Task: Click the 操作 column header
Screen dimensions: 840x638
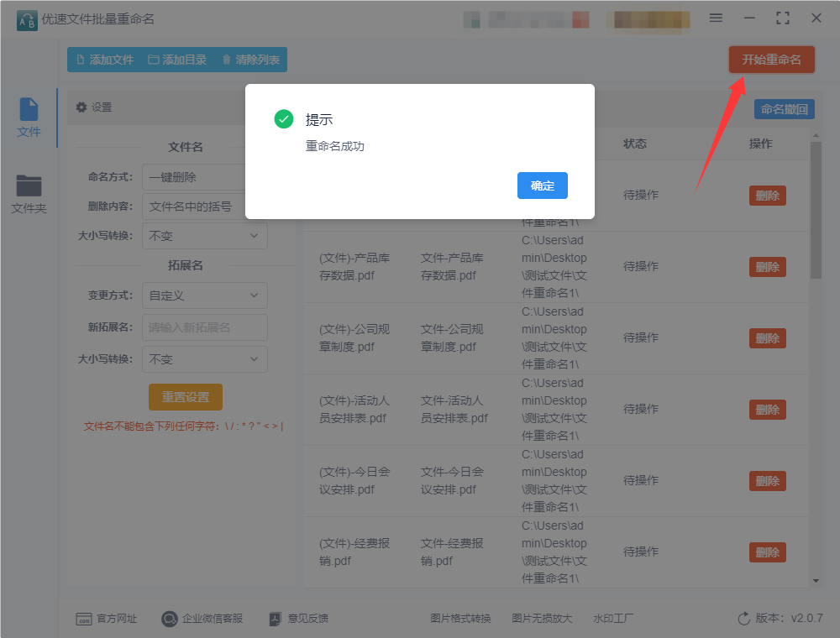Action: tap(760, 144)
